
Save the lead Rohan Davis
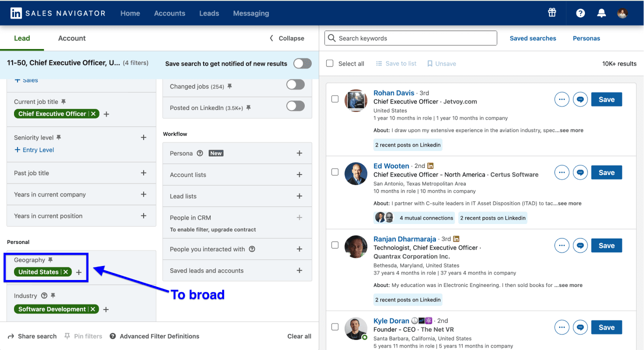pyautogui.click(x=606, y=99)
